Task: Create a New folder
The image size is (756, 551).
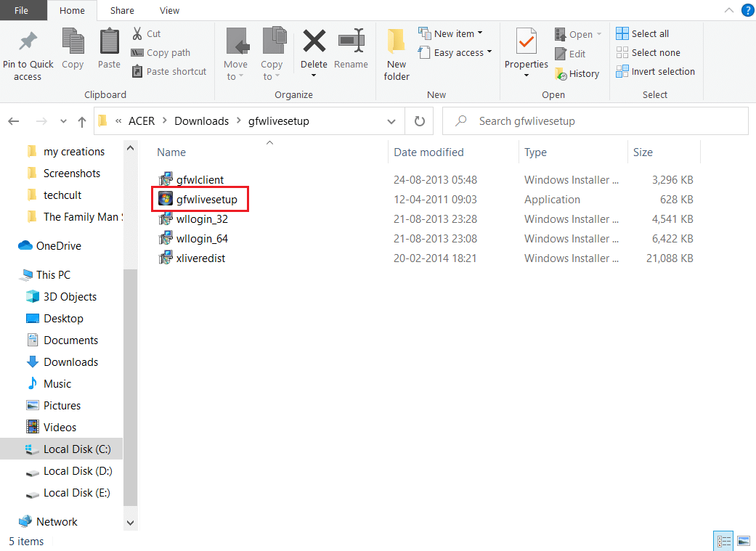Action: click(x=397, y=54)
